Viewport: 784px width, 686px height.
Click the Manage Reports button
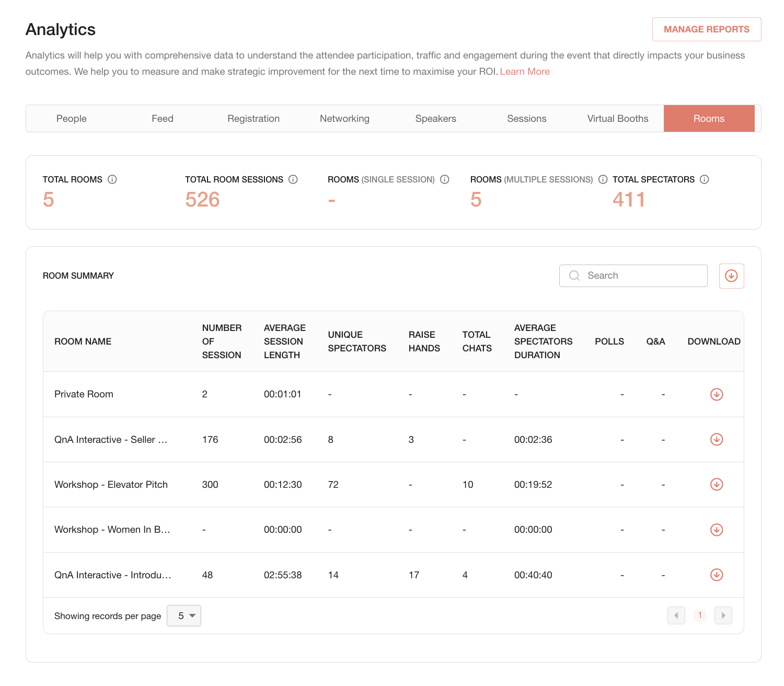707,29
